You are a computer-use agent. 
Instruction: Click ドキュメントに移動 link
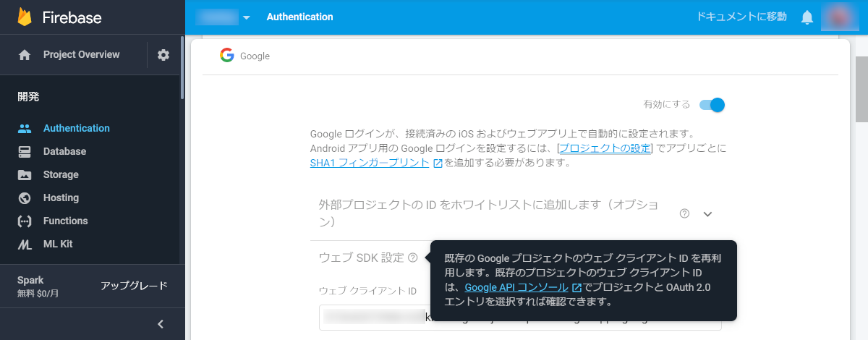point(741,17)
